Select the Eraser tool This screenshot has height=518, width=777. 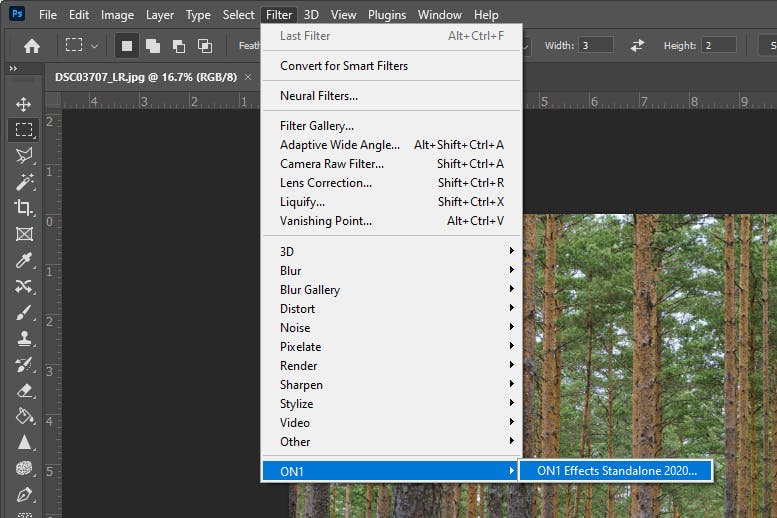click(x=23, y=391)
